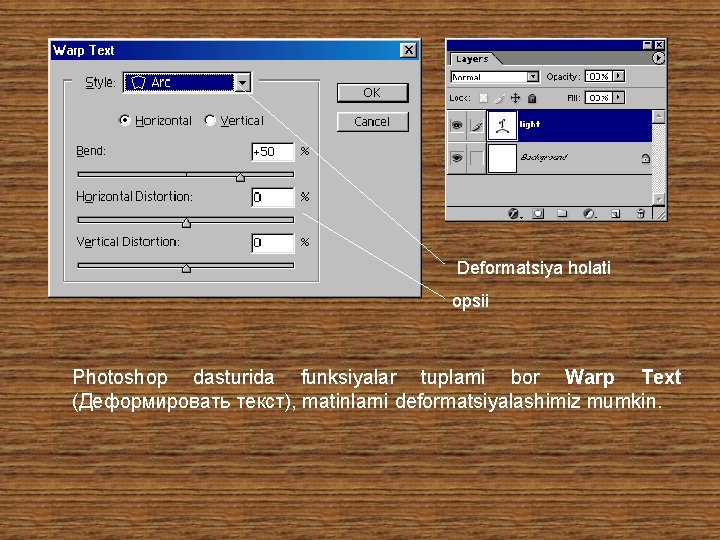The width and height of the screenshot is (720, 540).
Task: Toggle lock position icon
Action: pyautogui.click(x=515, y=98)
